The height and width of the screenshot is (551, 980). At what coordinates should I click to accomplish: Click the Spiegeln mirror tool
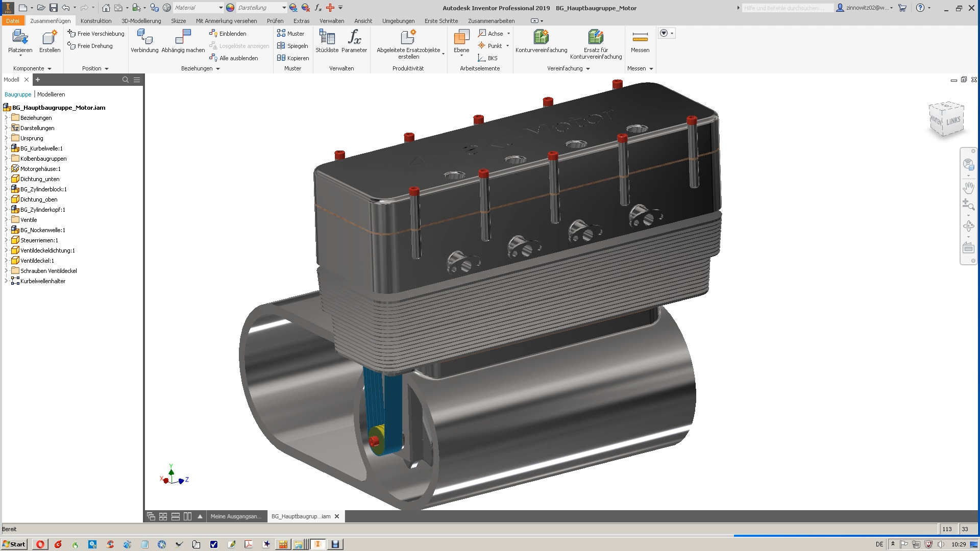coord(292,46)
